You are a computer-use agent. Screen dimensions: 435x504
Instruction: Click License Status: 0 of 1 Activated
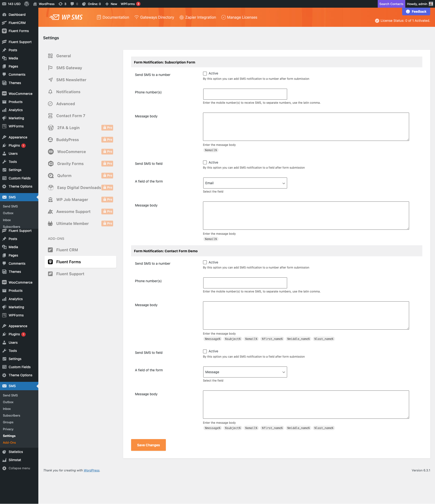402,21
